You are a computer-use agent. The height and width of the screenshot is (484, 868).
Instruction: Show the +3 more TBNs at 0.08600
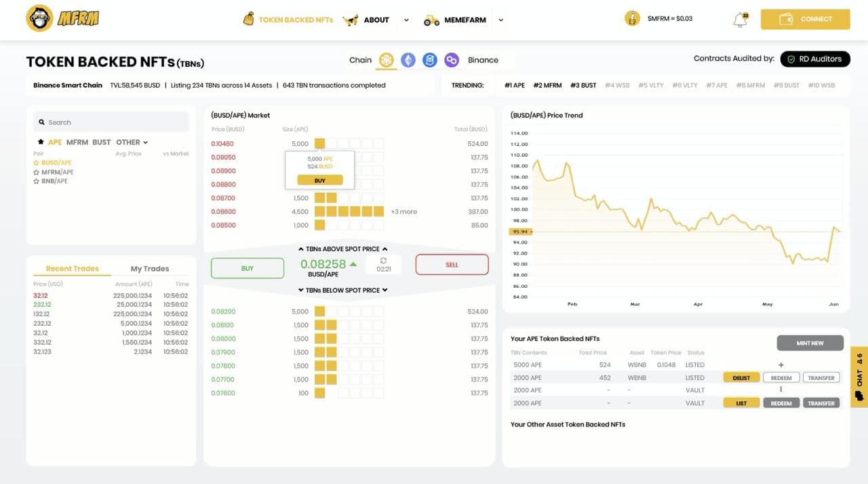403,212
